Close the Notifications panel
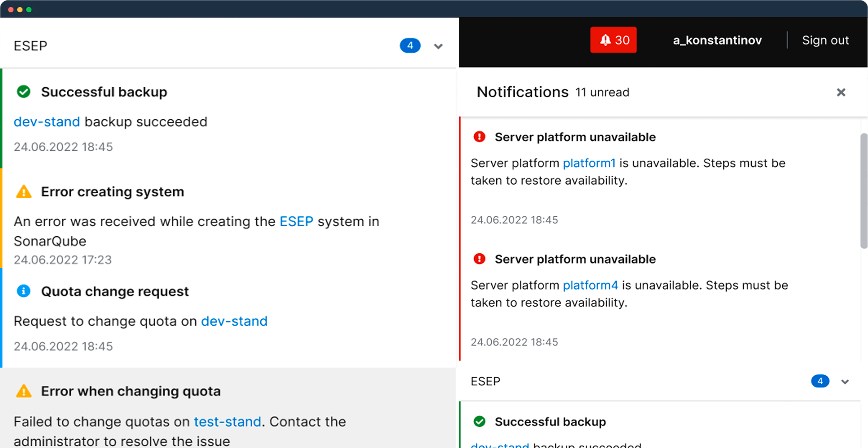Viewport: 868px width, 448px height. tap(841, 92)
